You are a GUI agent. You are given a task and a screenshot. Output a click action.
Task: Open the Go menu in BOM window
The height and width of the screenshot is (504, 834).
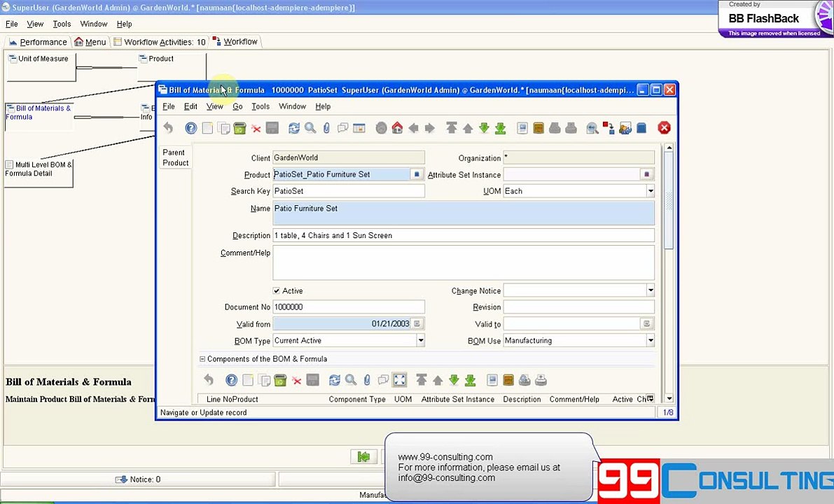(238, 106)
